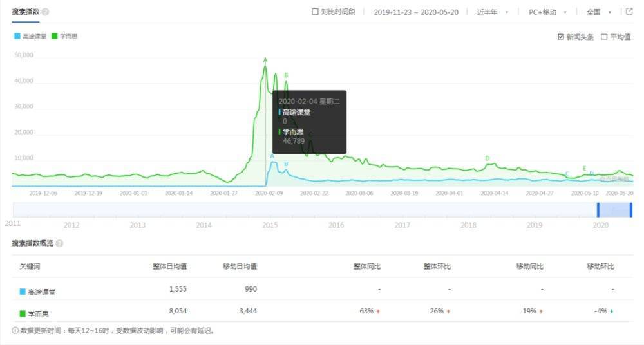The width and height of the screenshot is (644, 345).
Task: Click blue news marker A on 高途课堂 line
Action: (272, 156)
